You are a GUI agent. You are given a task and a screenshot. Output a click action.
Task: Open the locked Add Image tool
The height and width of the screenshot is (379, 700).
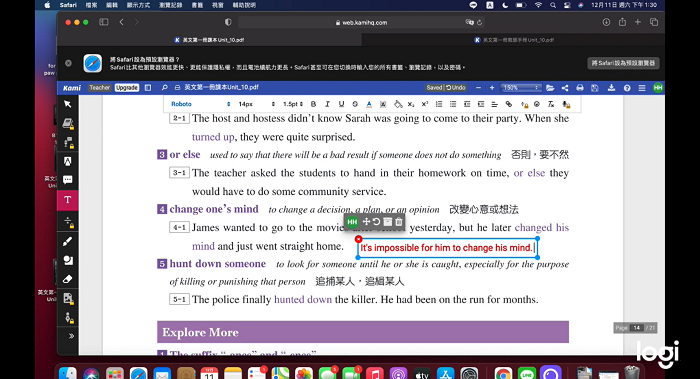[68, 298]
